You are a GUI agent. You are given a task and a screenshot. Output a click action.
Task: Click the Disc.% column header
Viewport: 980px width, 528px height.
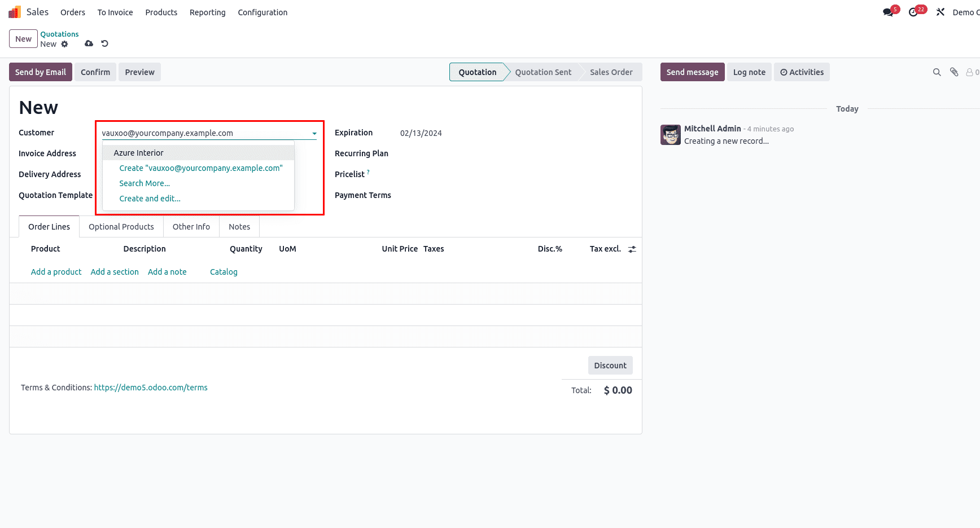coord(550,249)
